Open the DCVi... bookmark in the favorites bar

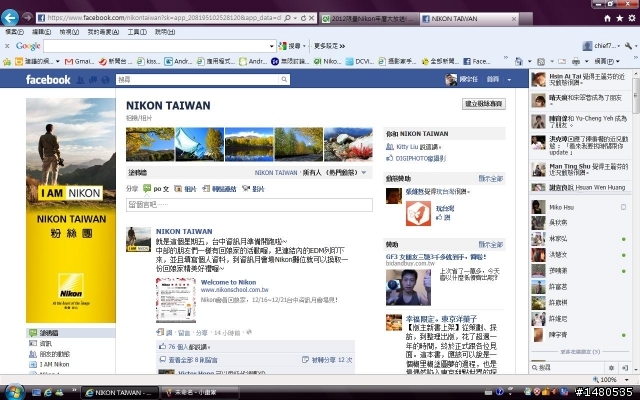point(360,62)
